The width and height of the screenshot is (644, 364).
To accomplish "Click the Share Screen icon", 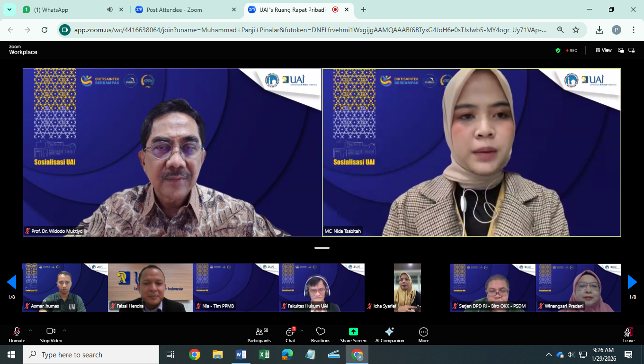I will (353, 332).
